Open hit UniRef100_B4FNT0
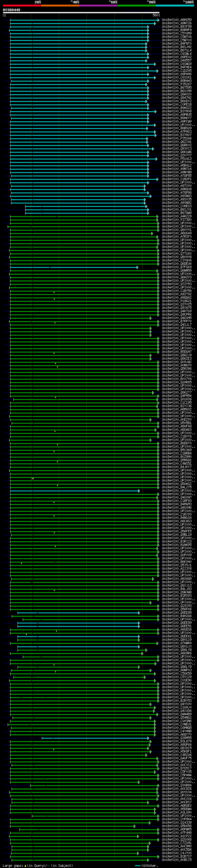197x868 pixels. pos(177,43)
